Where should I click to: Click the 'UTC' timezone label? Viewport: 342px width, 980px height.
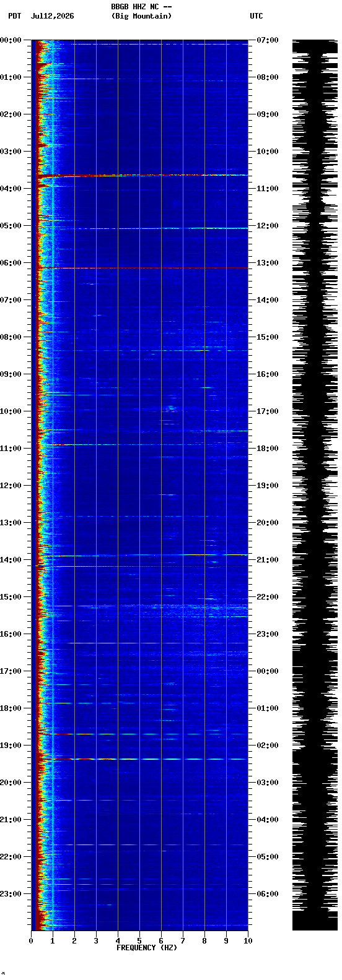[x=256, y=16]
